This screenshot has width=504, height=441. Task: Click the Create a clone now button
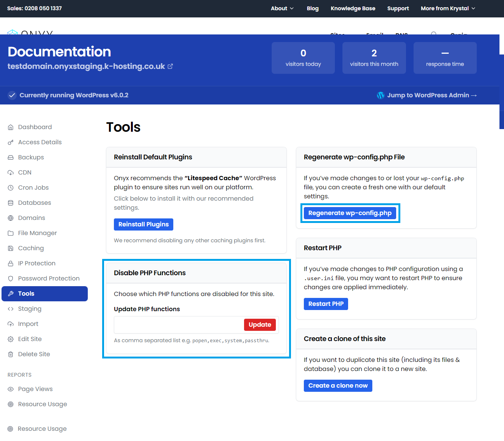(x=338, y=386)
